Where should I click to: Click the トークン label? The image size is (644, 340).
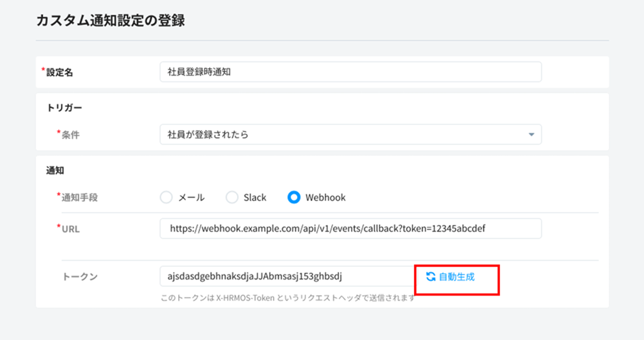point(80,276)
